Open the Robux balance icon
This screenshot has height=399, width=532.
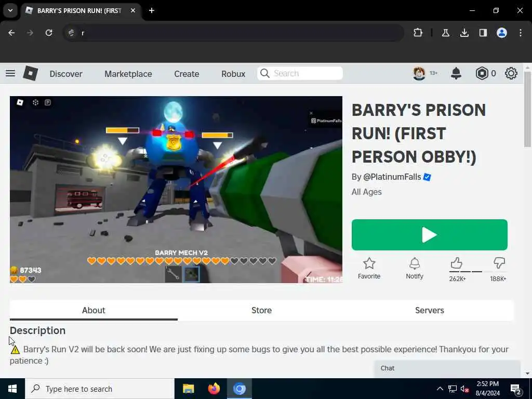482,73
